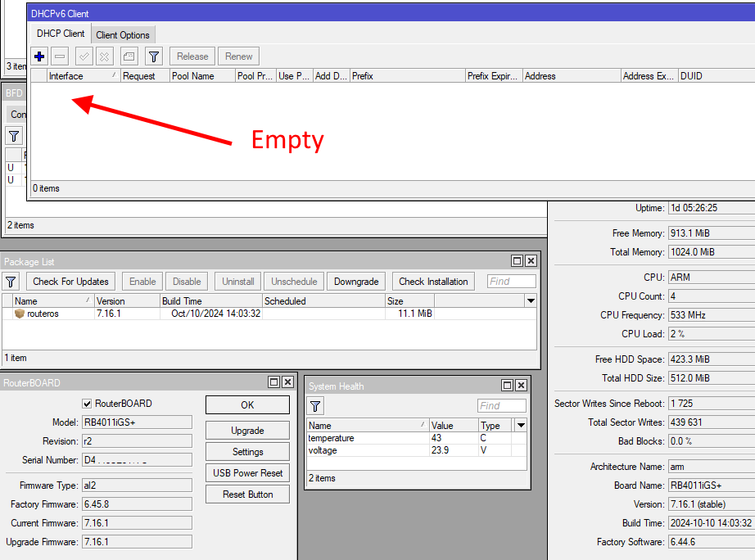
Task: Click the Check Installation button
Action: pos(433,281)
